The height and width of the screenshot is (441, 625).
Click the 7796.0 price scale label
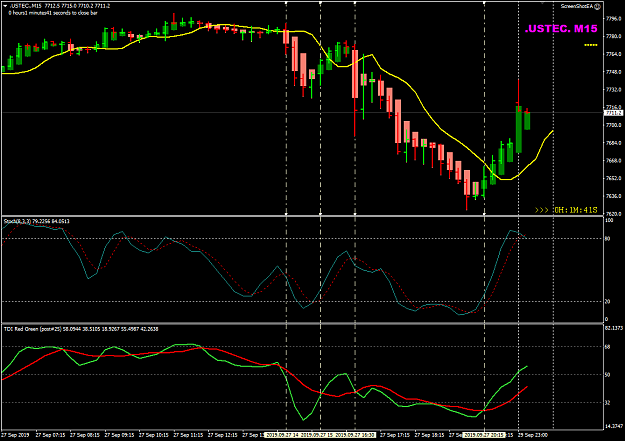tap(613, 18)
